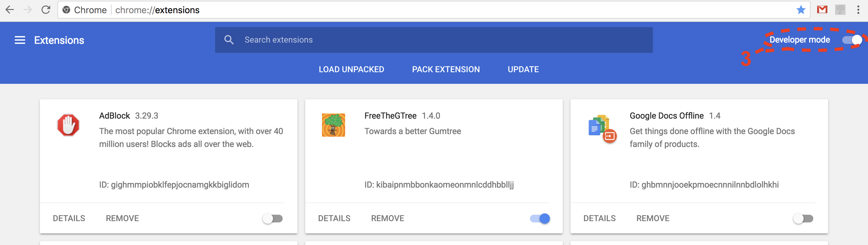The image size is (868, 245).
Task: Click the browser back arrow
Action: 10,10
